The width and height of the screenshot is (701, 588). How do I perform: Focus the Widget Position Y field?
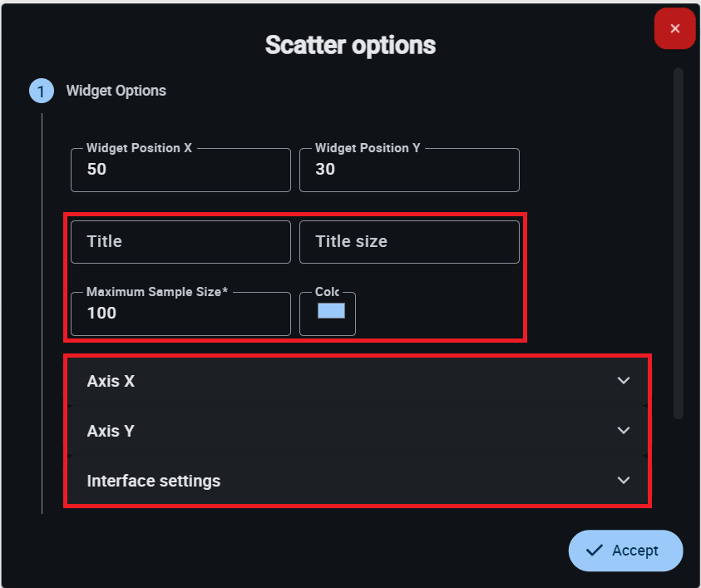(409, 170)
